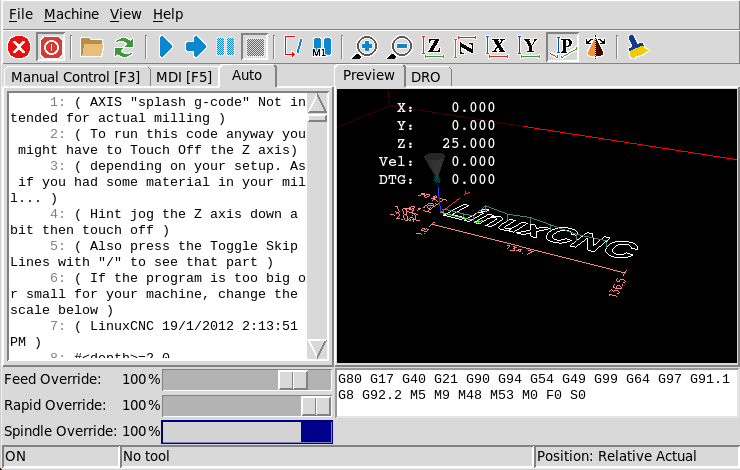This screenshot has height=470, width=740.
Task: Click 'Position: Relative Actual' status text
Action: tap(616, 456)
